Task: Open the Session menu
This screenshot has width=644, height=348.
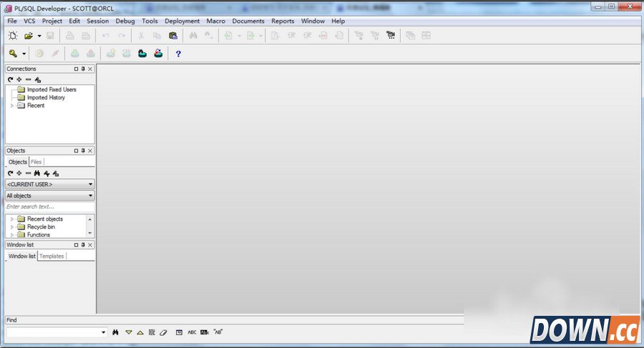Action: pyautogui.click(x=97, y=21)
